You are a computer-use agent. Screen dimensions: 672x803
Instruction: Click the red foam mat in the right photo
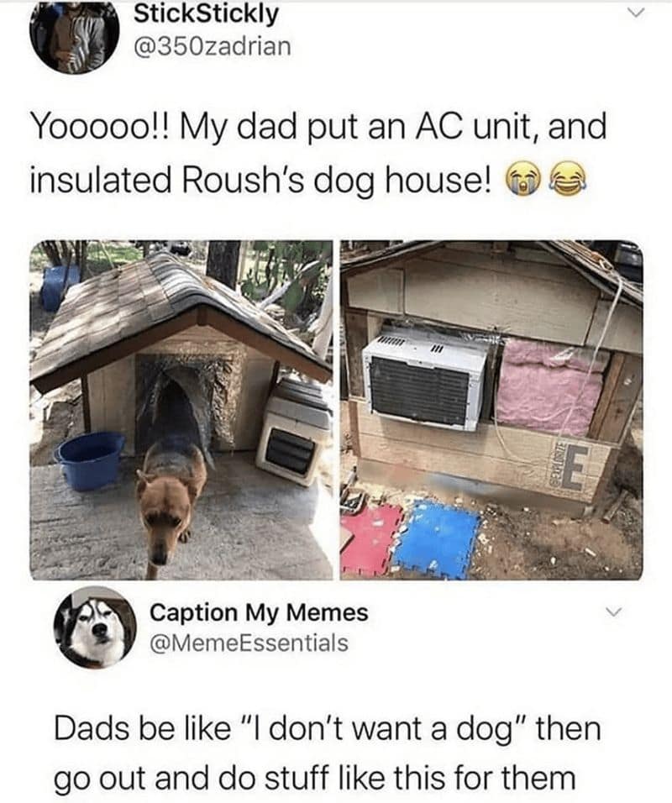[x=371, y=538]
